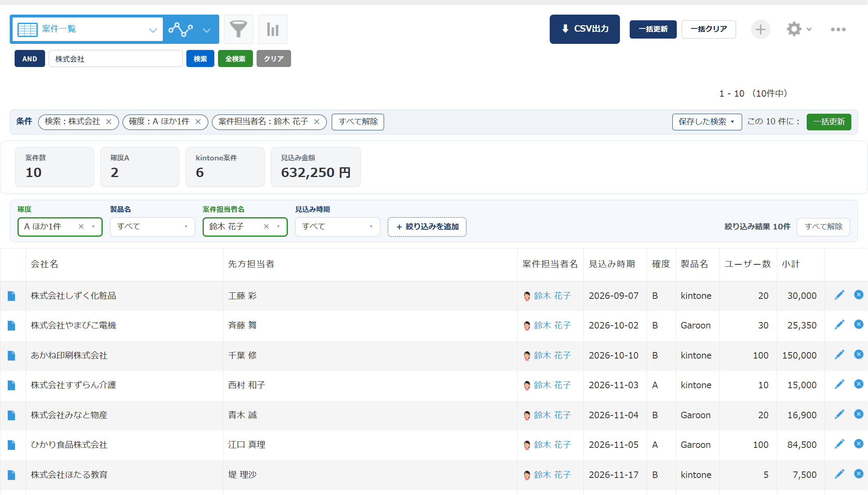Clear the 確度 filter selection

click(81, 227)
